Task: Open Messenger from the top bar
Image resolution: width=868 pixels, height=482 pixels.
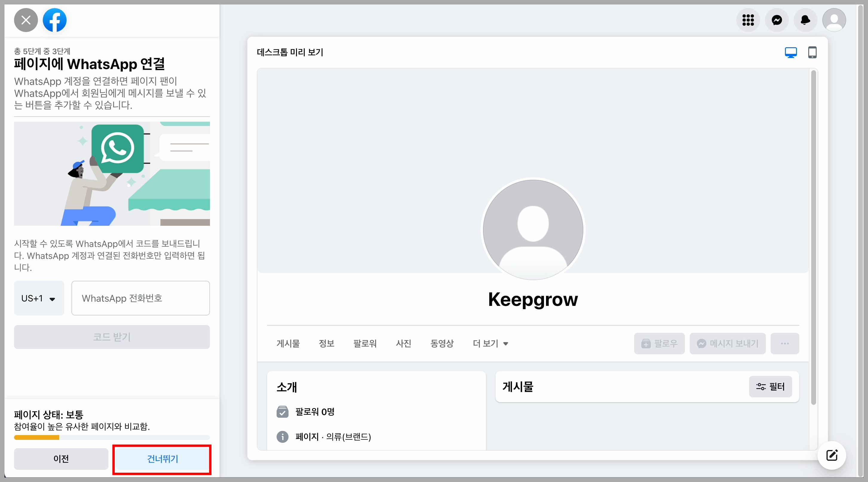Action: (x=777, y=20)
